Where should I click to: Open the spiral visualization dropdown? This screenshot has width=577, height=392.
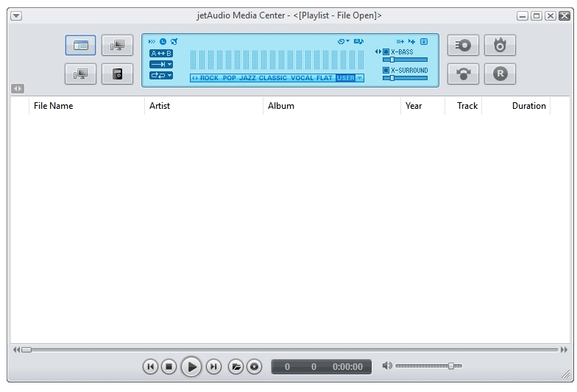pos(343,41)
